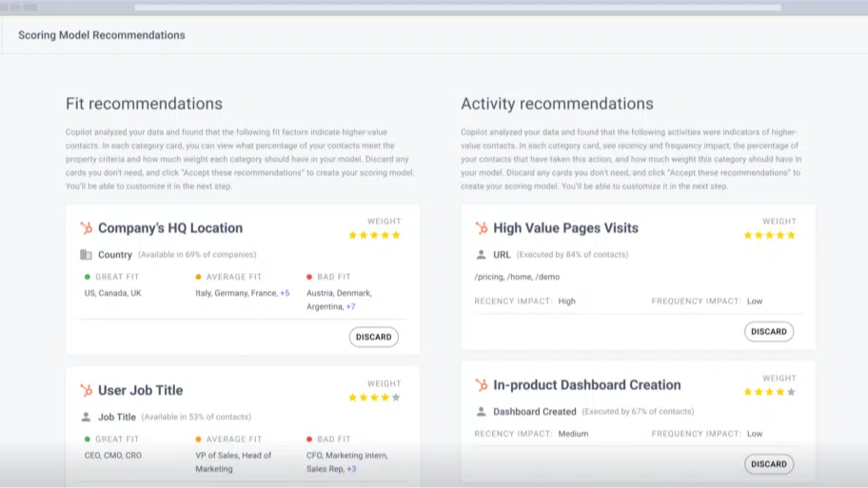868x488 pixels.
Task: Click Recency Impact High value
Action: pos(567,301)
